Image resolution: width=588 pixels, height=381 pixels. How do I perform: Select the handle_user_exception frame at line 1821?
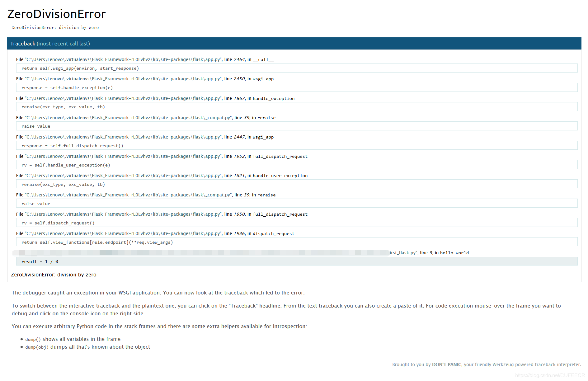coord(162,176)
